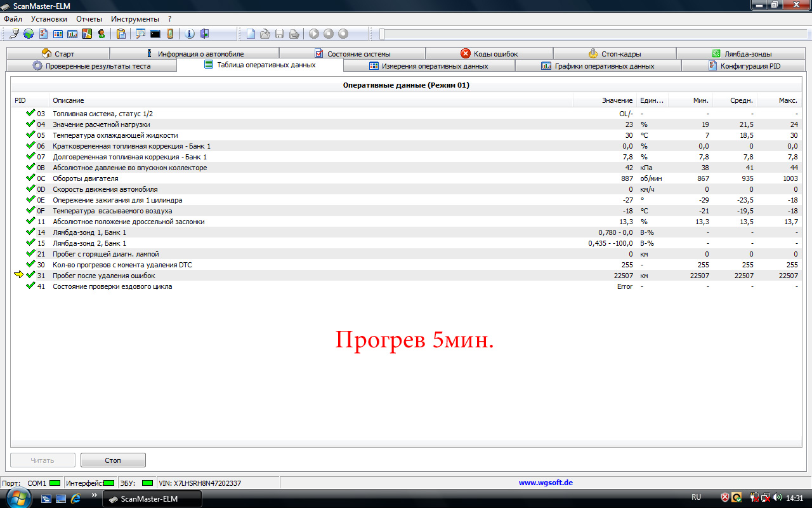Click the globe icon in toolbar
The height and width of the screenshot is (508, 812).
[29, 34]
